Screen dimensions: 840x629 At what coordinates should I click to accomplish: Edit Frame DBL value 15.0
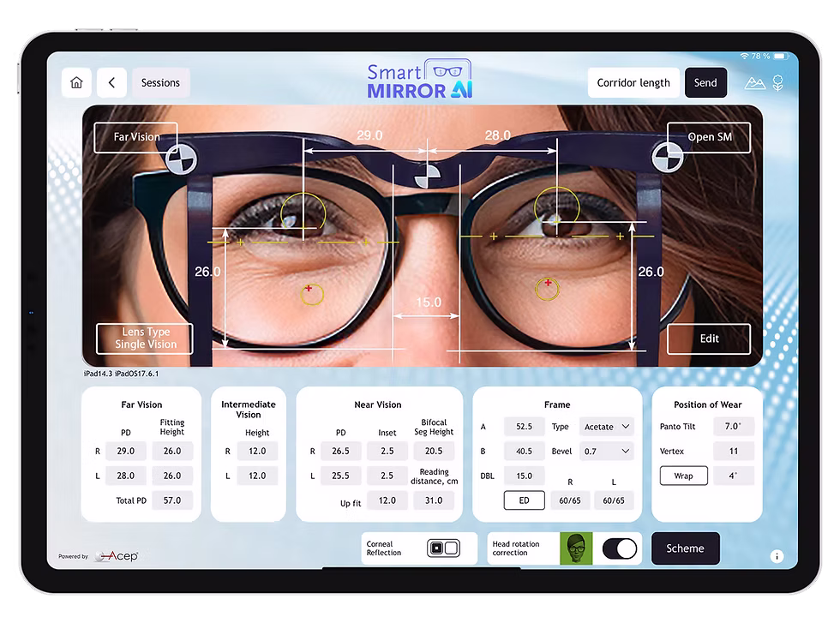coord(524,476)
